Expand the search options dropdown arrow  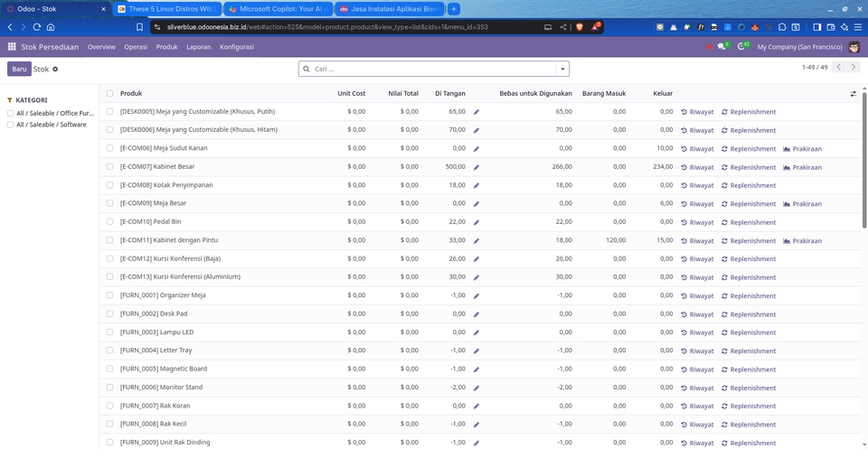click(x=562, y=69)
